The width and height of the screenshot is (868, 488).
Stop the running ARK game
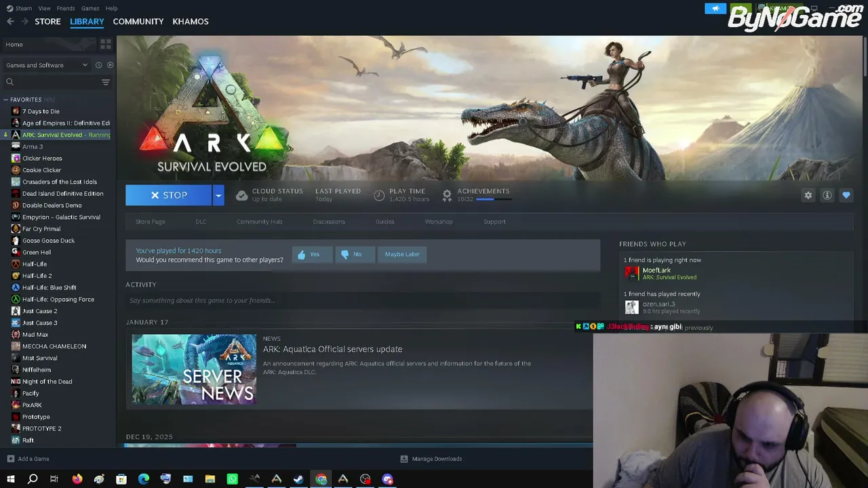169,195
